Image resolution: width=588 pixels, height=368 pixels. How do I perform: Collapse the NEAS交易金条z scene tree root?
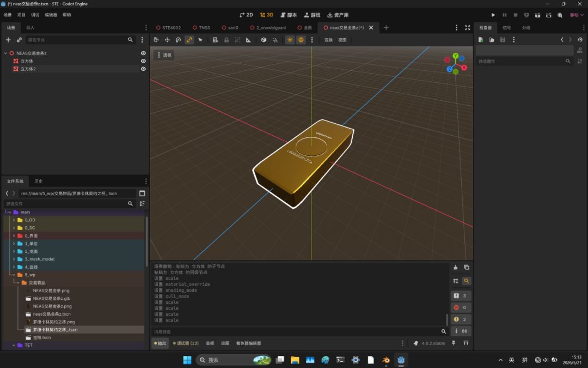pos(5,53)
